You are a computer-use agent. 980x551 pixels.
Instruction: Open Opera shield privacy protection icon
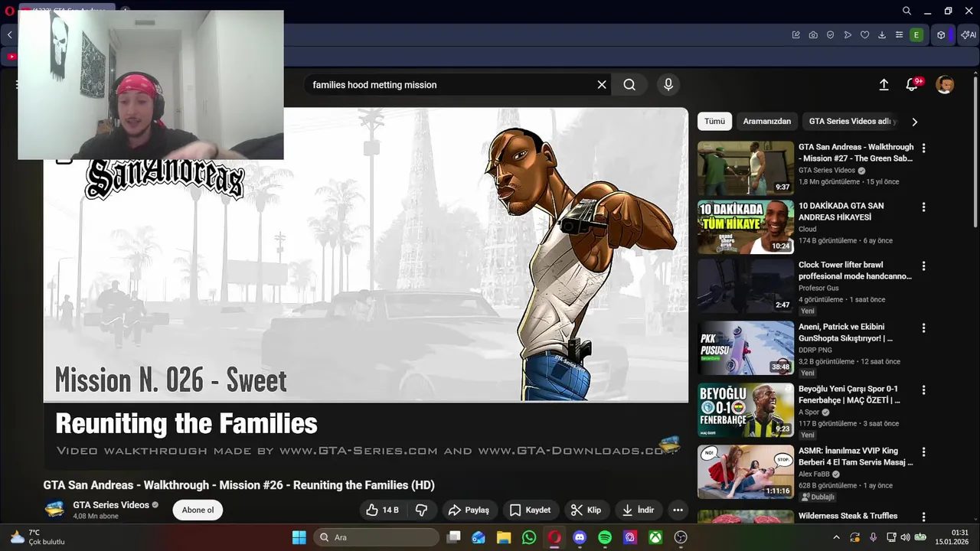pos(830,35)
